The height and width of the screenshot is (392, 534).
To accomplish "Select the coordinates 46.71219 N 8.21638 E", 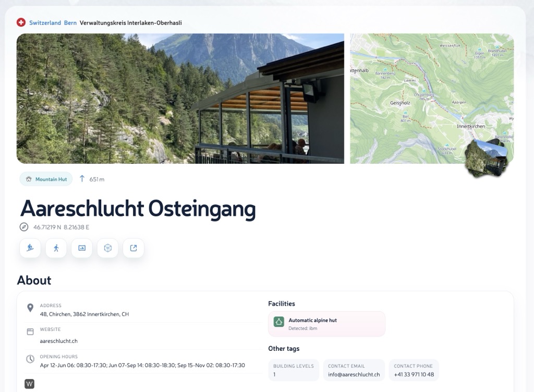I will 62,227.
